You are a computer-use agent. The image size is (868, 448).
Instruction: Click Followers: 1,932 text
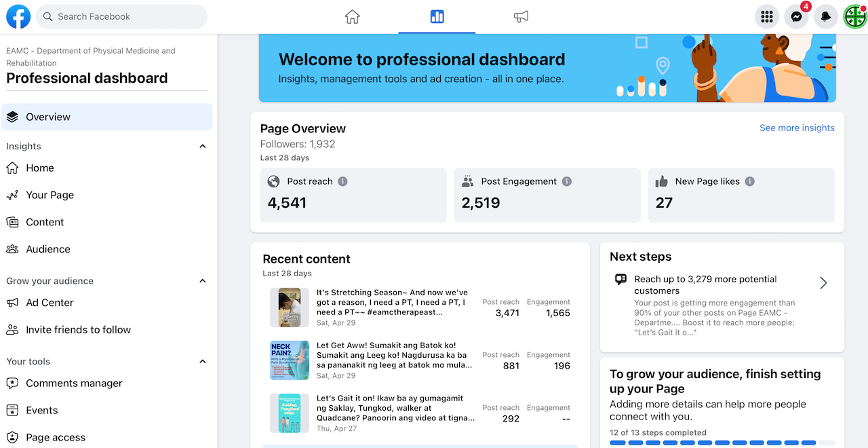[298, 144]
